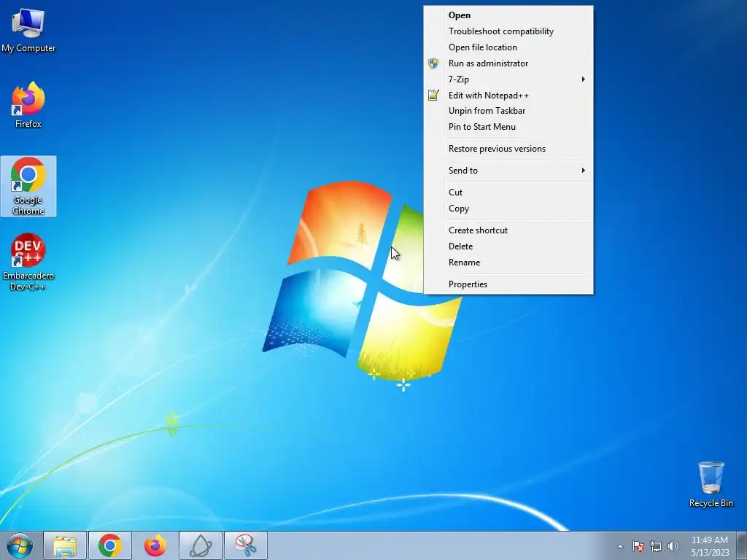Choose Rename in the context menu
The image size is (747, 560).
508,262
